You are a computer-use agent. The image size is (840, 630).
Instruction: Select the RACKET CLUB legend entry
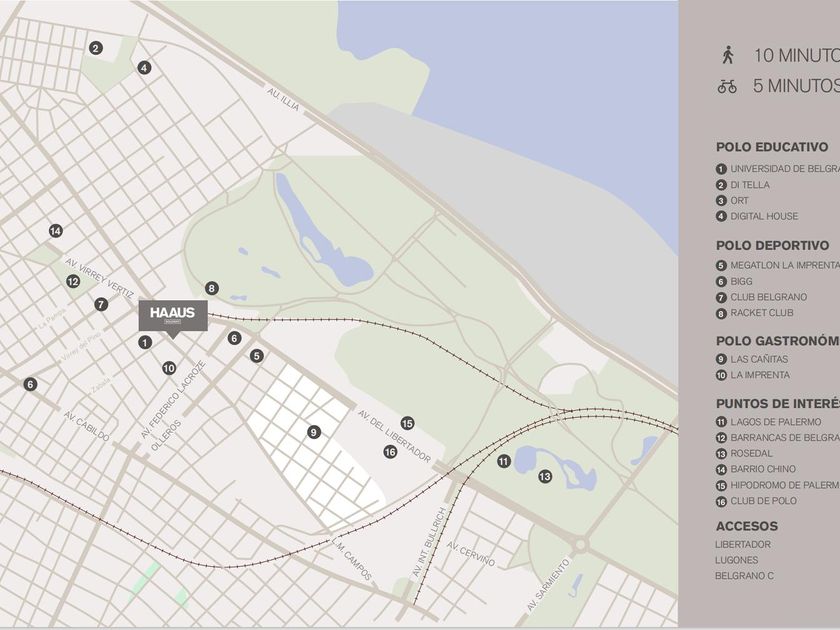coord(755,313)
